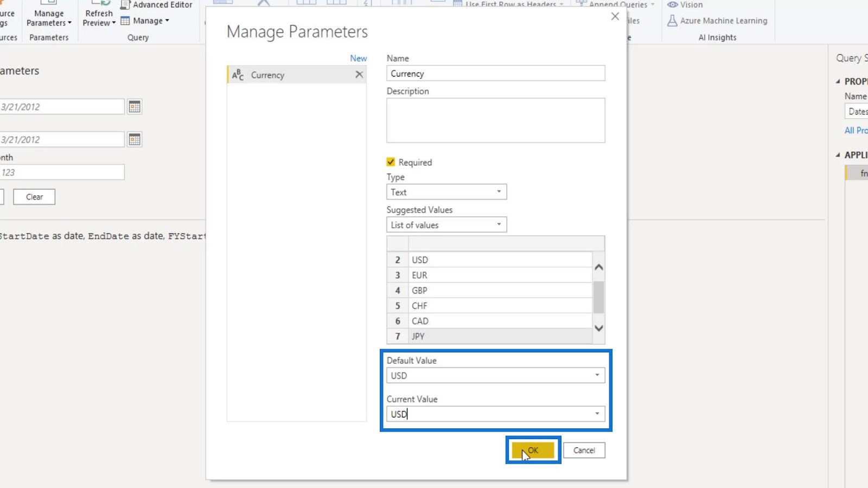Open the Type dropdown showing Text
Viewport: 868px width, 488px height.
(446, 192)
